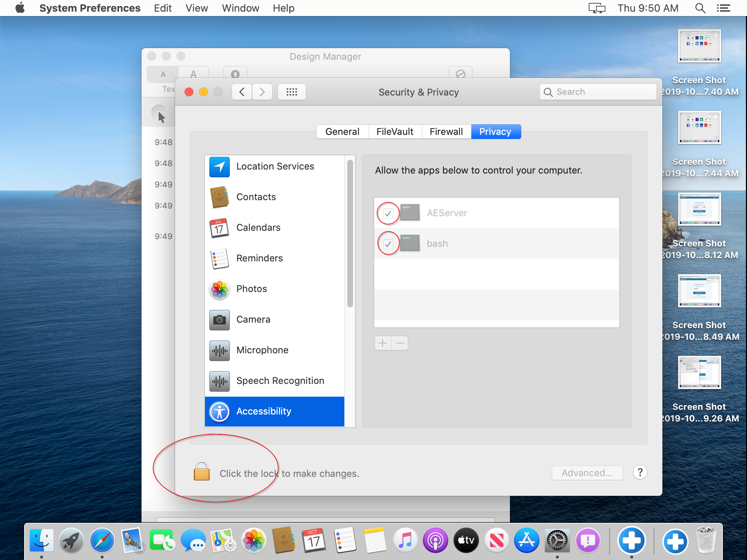The image size is (747, 560).
Task: Select Location Services in the privacy list
Action: pyautogui.click(x=275, y=167)
